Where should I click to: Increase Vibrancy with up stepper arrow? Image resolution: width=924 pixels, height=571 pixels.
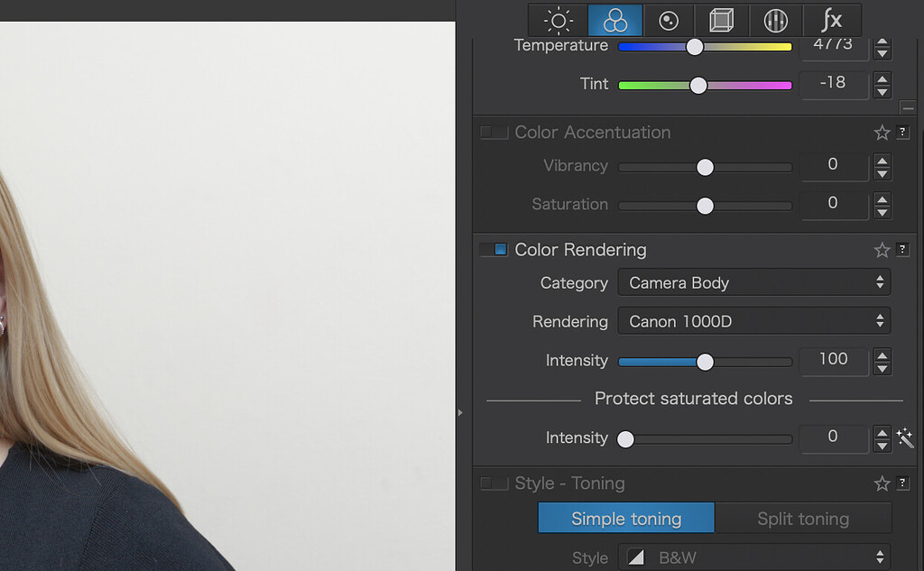click(x=882, y=161)
